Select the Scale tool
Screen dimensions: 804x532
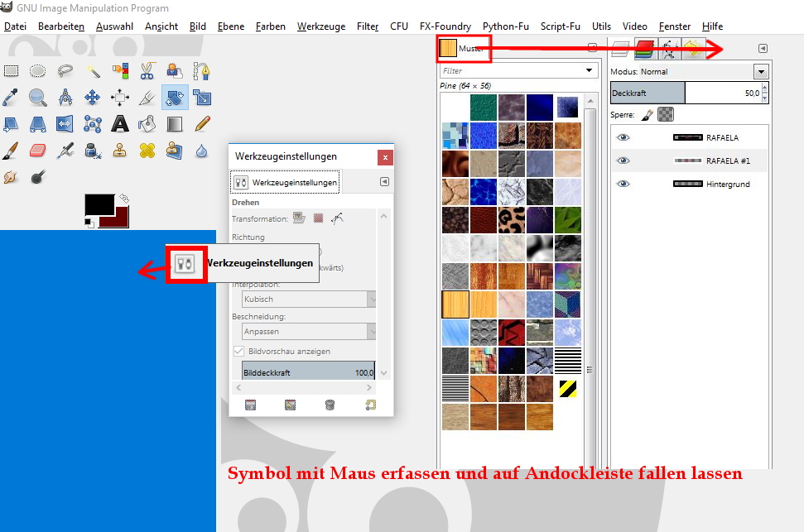pyautogui.click(x=201, y=98)
